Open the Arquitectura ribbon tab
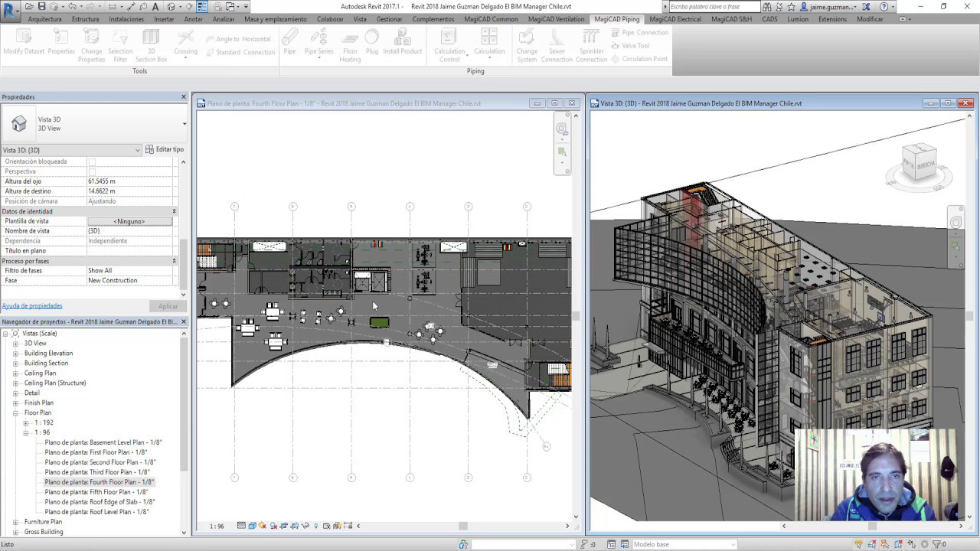 coord(44,19)
